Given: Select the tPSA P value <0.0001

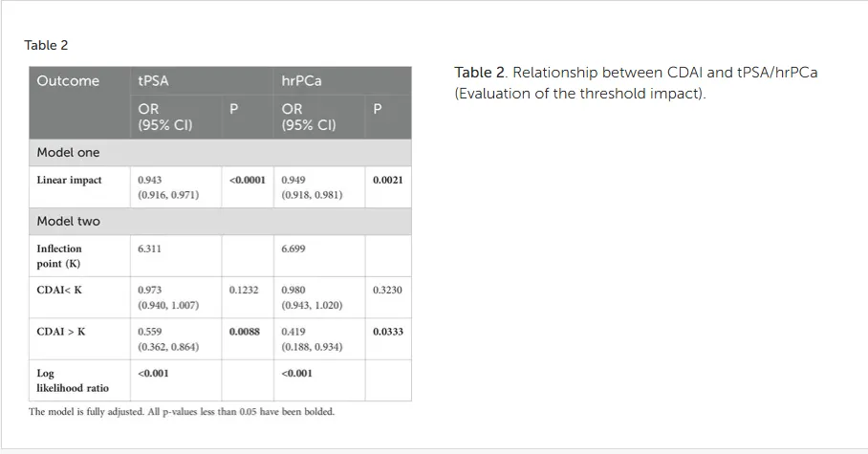Looking at the screenshot, I should tap(248, 180).
